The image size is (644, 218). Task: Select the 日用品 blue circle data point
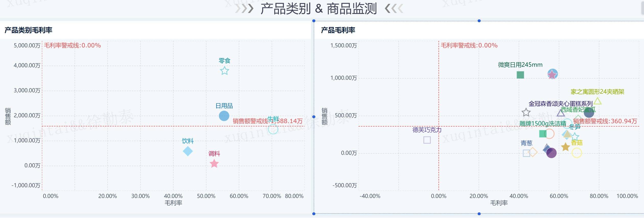(224, 116)
